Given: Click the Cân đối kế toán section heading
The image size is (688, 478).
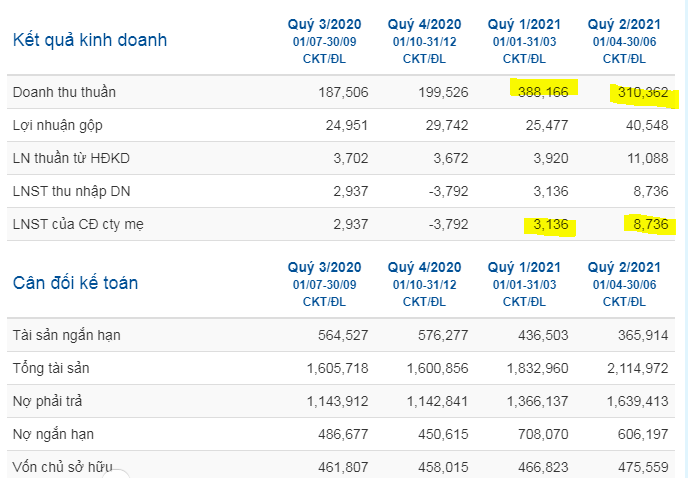Looking at the screenshot, I should pos(75,283).
